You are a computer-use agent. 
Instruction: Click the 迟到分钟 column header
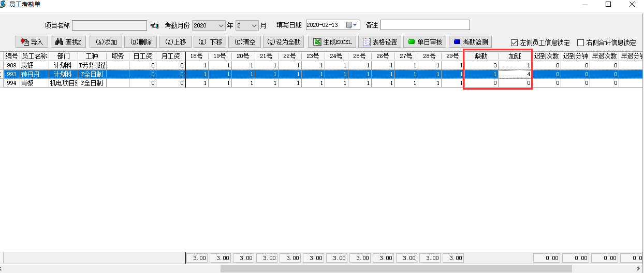(576, 56)
